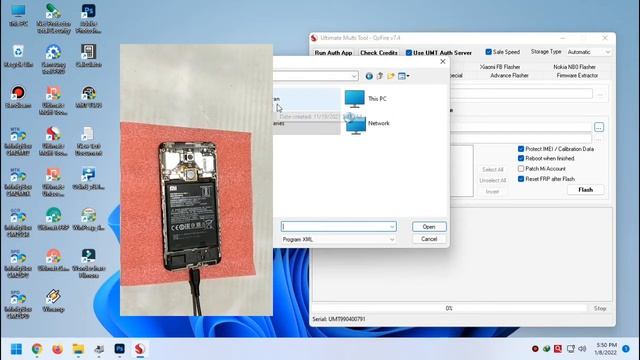Viewport: 640px width, 360px height.
Task: Open notification badge on the taskbar
Action: [626, 349]
